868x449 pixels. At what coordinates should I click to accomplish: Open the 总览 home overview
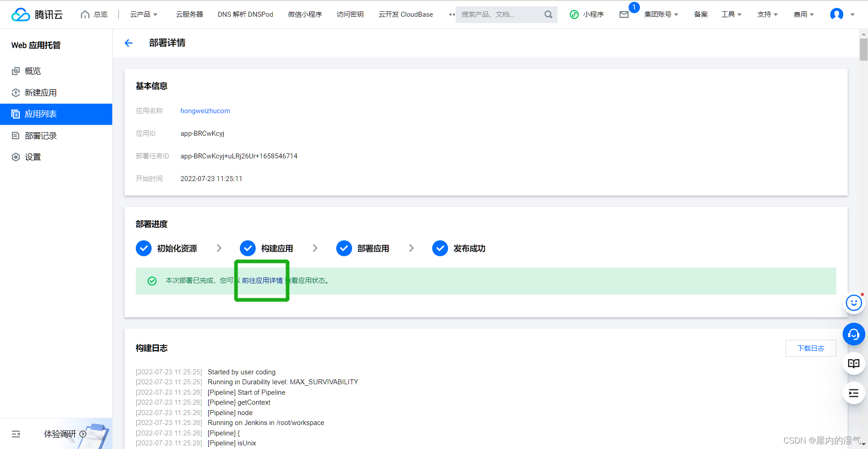[94, 14]
